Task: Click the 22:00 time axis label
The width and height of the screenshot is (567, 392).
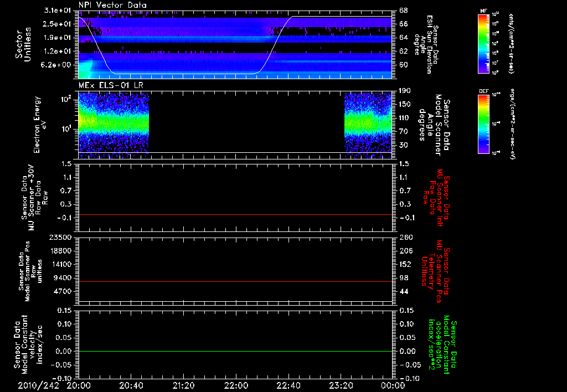Action: [236, 385]
